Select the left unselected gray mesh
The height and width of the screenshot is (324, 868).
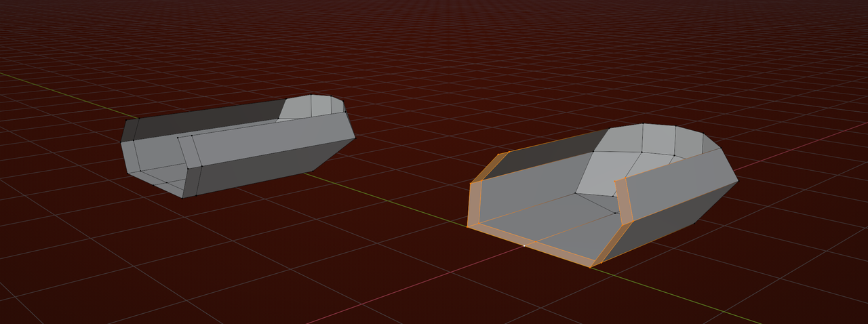[237, 146]
